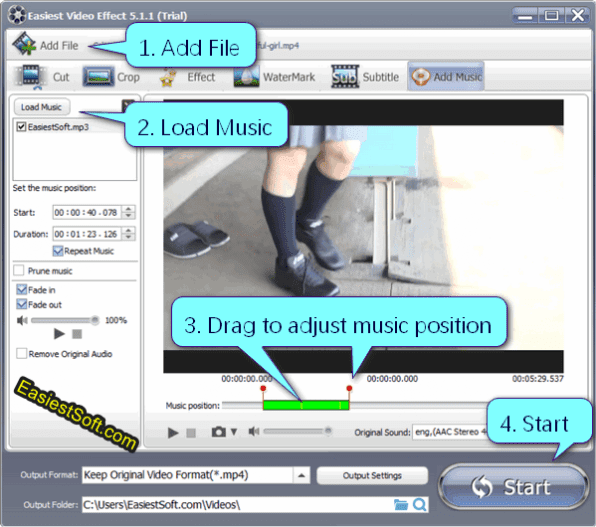Maximize the Easiest Video Effect window

[552, 15]
